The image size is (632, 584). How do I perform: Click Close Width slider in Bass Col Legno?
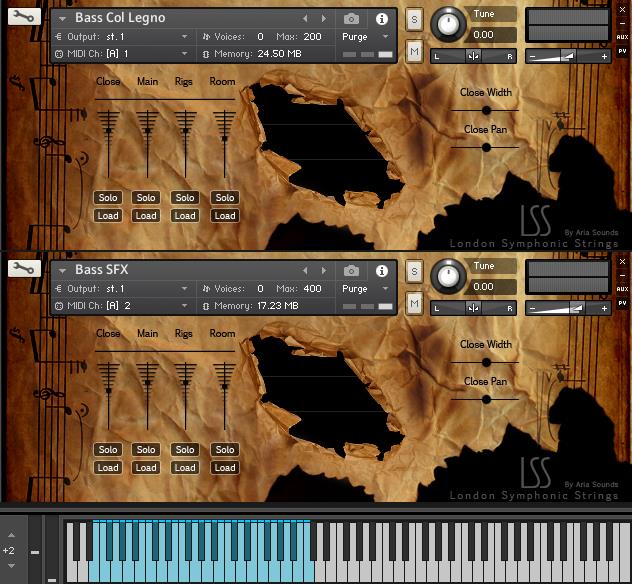[x=485, y=110]
